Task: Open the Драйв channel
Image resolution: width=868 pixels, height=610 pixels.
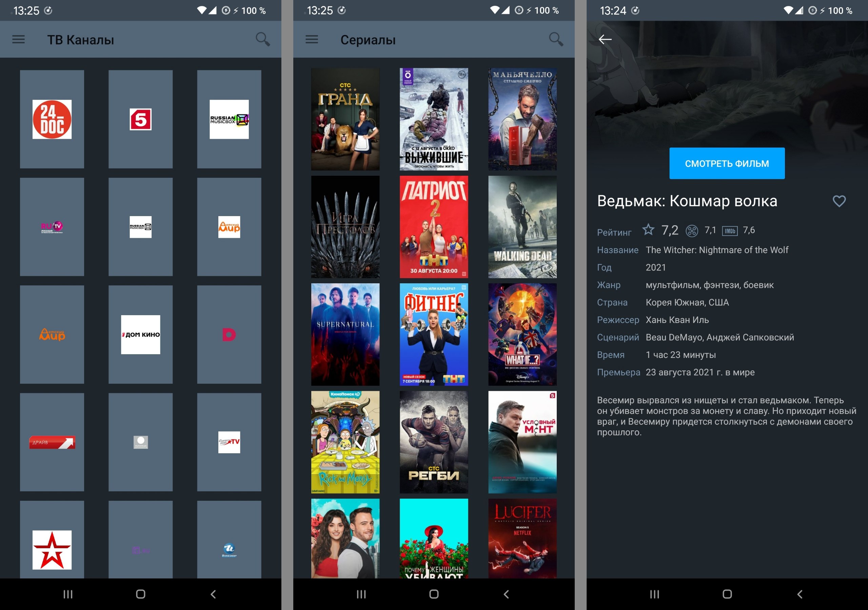Action: point(52,442)
